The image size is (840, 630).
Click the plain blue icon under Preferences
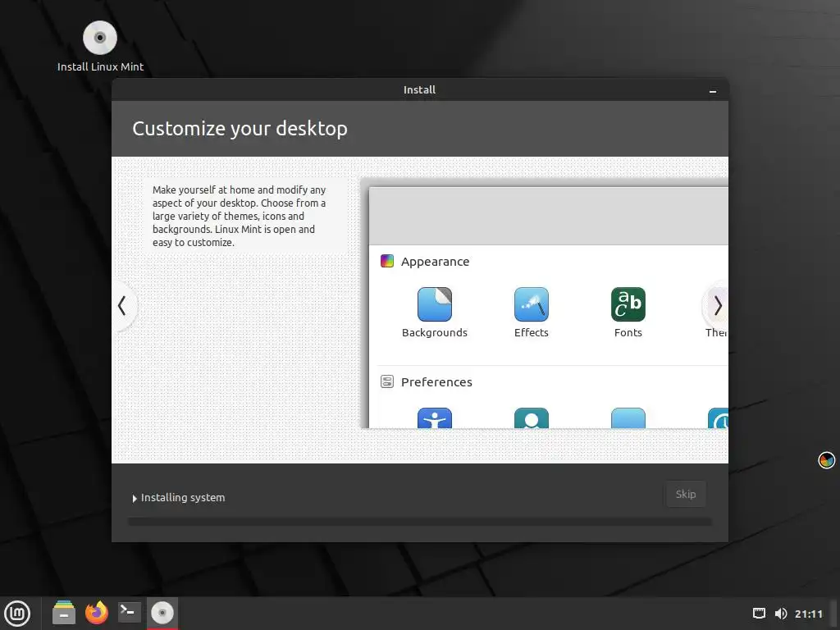click(628, 418)
